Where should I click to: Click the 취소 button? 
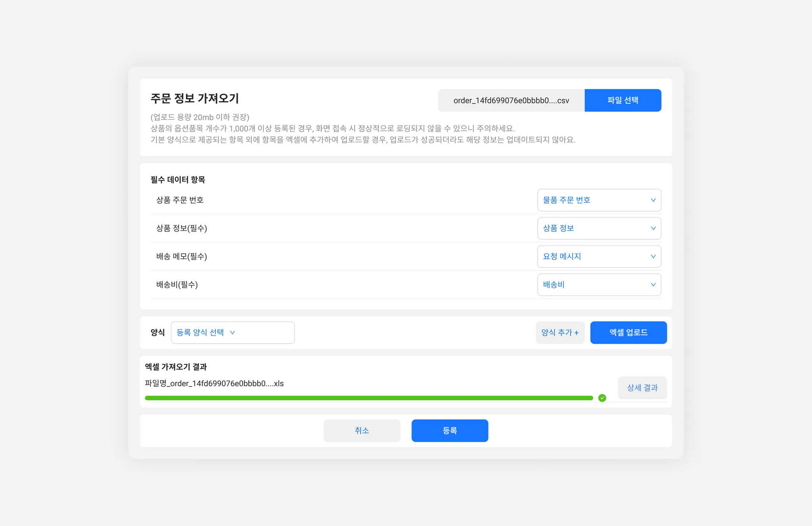362,430
